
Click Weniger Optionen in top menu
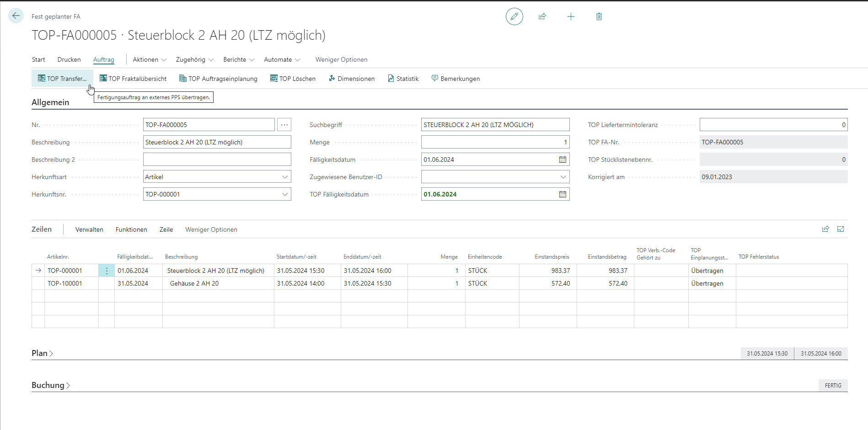341,59
